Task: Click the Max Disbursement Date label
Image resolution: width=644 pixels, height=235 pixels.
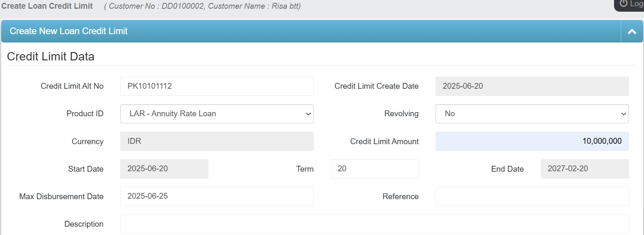Action: click(61, 196)
